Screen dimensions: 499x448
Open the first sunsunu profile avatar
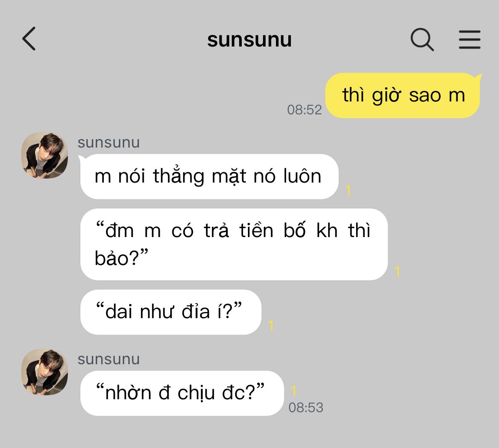pos(44,155)
